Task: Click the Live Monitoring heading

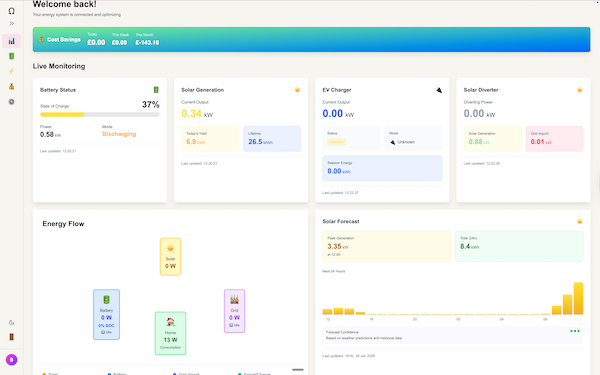Action: point(59,66)
